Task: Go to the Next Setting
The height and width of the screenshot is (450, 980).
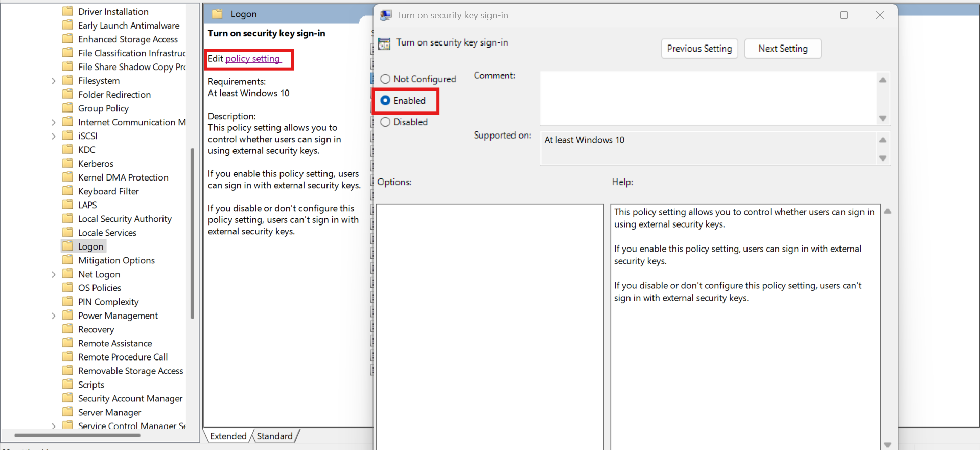Action: 783,49
